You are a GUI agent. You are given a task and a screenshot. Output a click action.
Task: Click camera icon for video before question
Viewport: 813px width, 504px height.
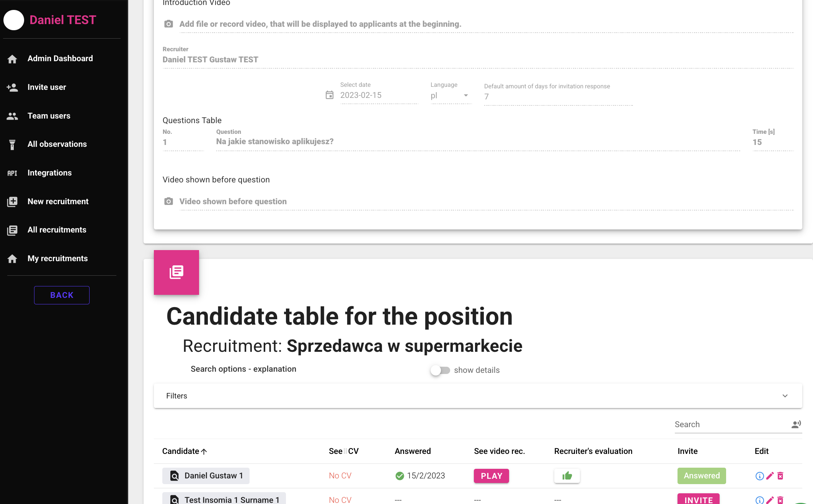pyautogui.click(x=168, y=201)
